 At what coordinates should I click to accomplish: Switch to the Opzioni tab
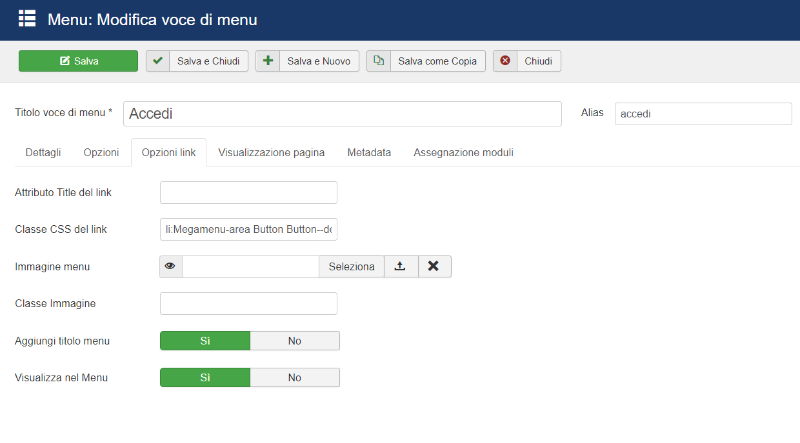coord(101,153)
